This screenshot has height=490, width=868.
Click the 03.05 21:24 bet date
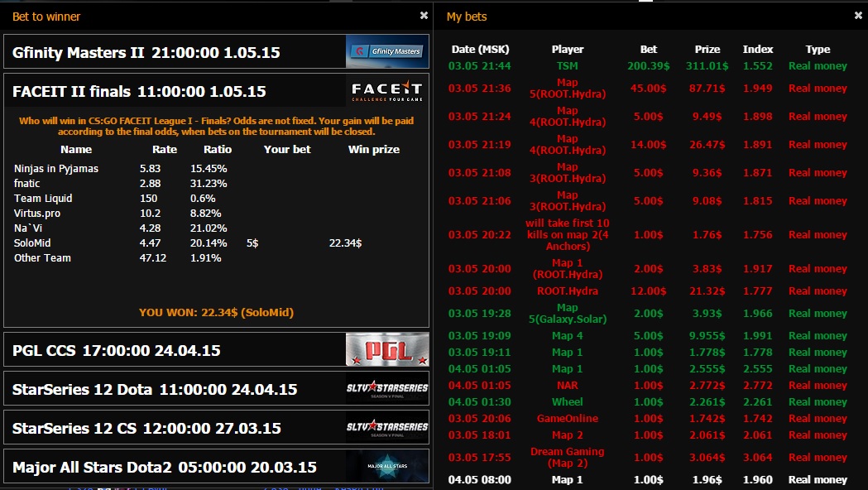click(479, 117)
